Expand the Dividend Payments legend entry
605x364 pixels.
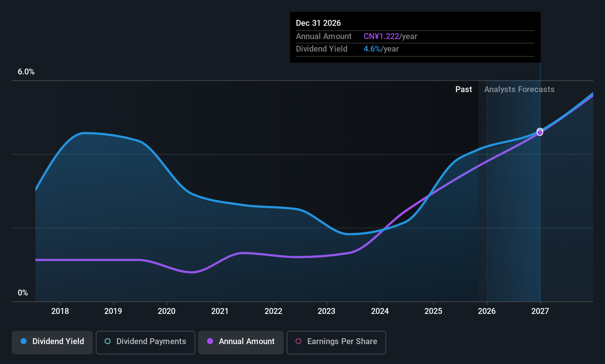pos(145,342)
